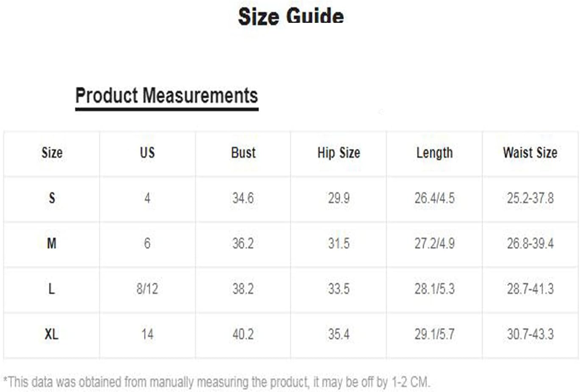580x392 pixels.
Task: Select the Waist Size column header
Action: 530,152
